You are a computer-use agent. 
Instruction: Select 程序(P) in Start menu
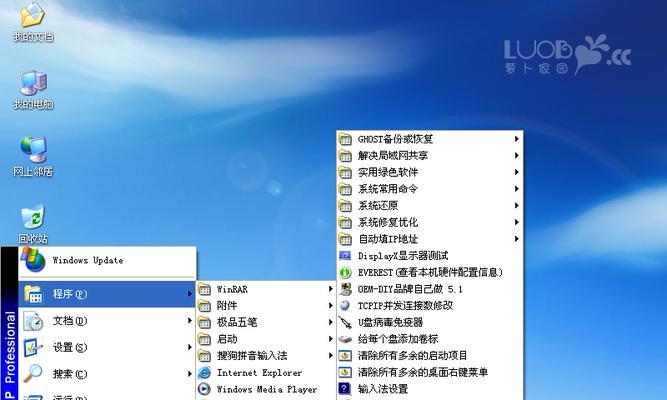pyautogui.click(x=107, y=294)
